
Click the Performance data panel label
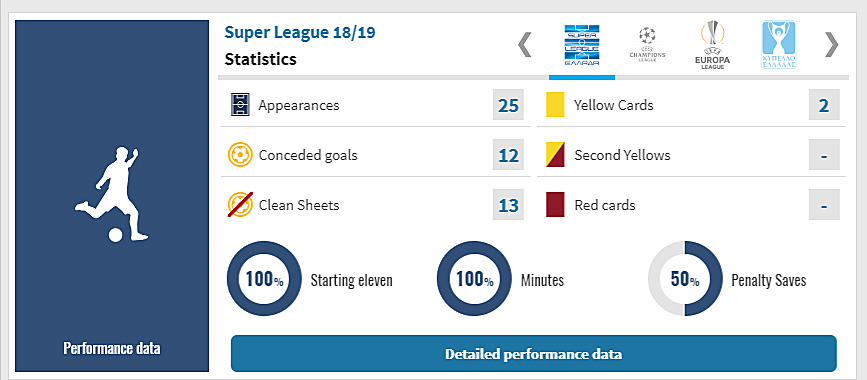tap(112, 348)
